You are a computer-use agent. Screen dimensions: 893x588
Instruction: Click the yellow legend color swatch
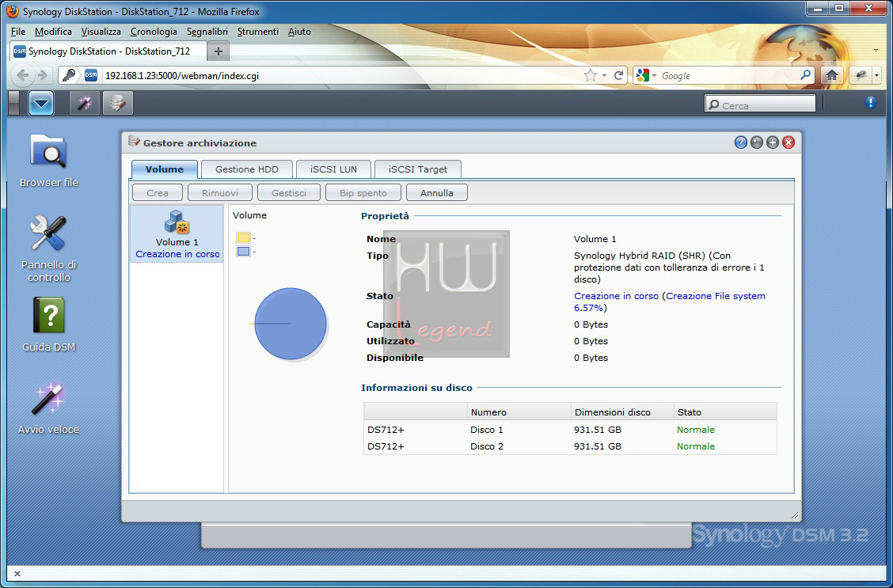coord(243,238)
